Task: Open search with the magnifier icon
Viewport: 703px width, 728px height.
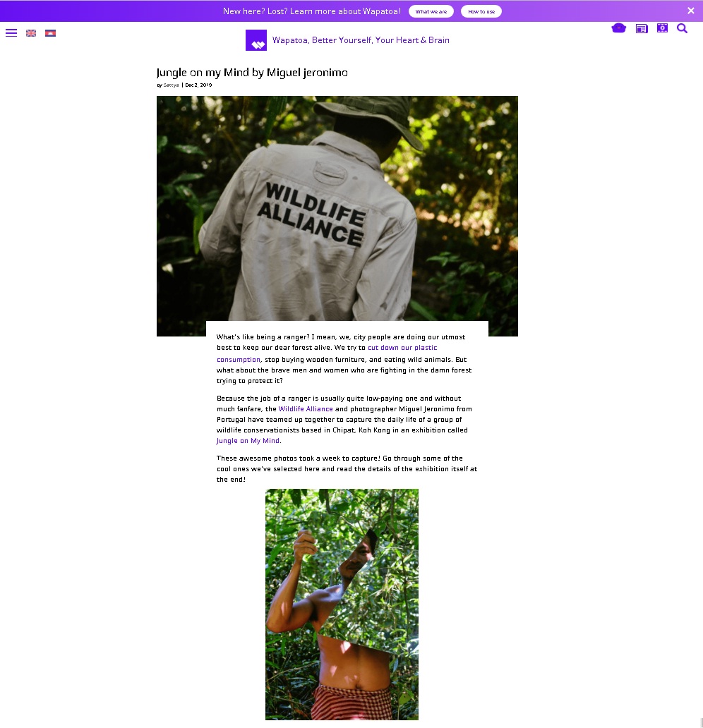Action: click(682, 28)
